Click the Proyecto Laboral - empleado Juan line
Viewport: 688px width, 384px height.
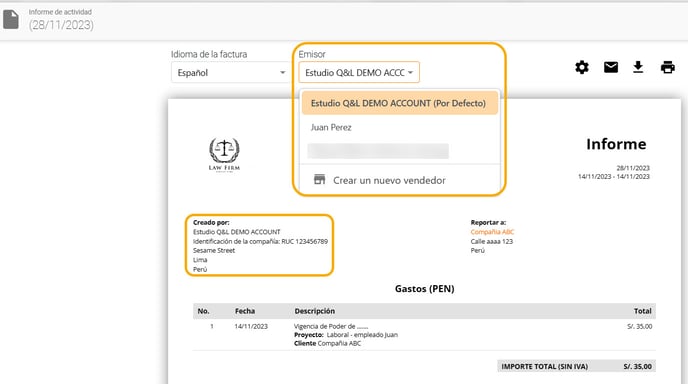[x=346, y=335]
